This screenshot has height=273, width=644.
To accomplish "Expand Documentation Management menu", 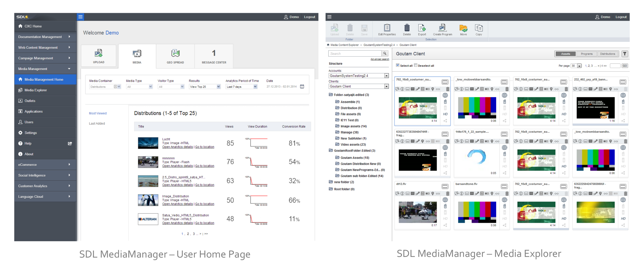I will click(x=45, y=37).
